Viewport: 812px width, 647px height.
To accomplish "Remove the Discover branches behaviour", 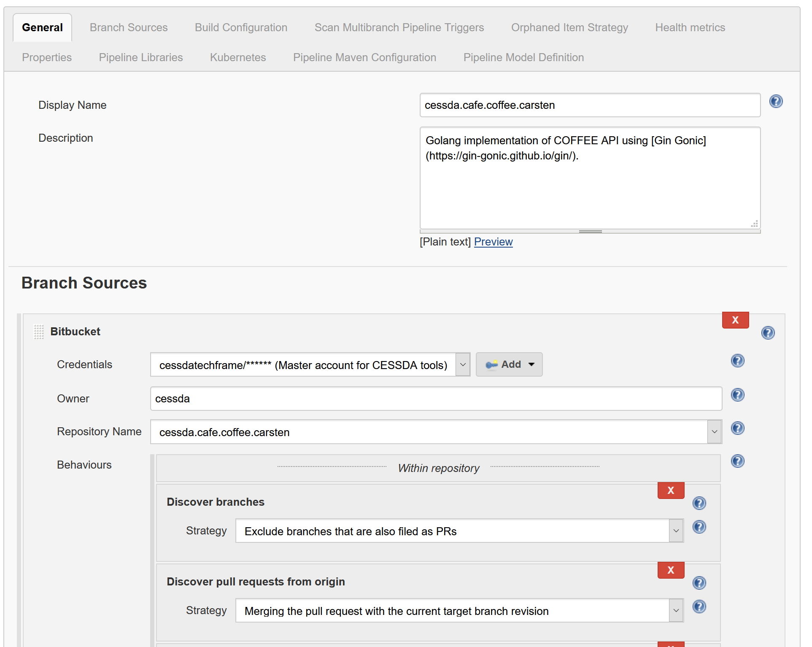I will tap(670, 491).
